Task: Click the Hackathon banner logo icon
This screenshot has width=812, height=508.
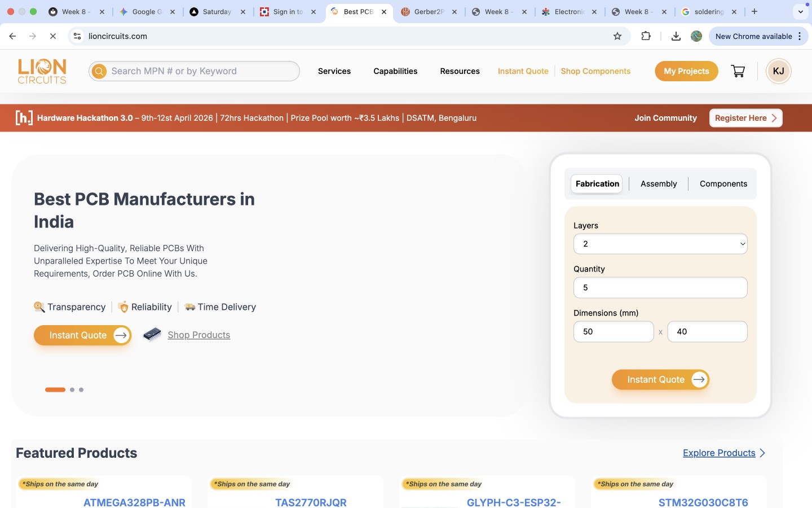Action: pos(24,118)
